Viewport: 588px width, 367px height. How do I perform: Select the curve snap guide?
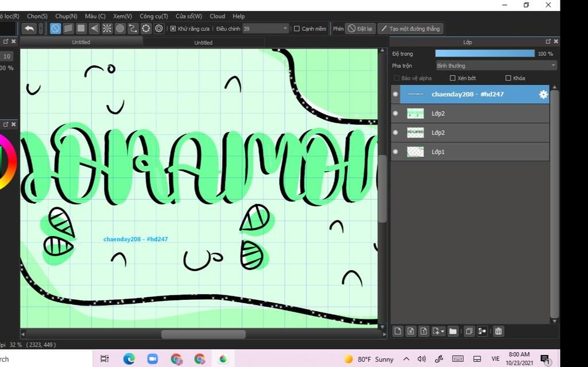point(133,29)
